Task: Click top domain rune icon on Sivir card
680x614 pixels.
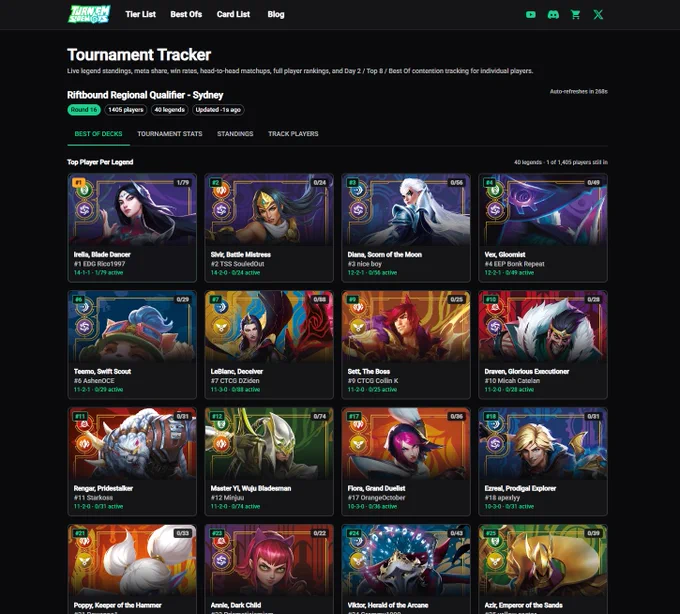Action: [221, 190]
